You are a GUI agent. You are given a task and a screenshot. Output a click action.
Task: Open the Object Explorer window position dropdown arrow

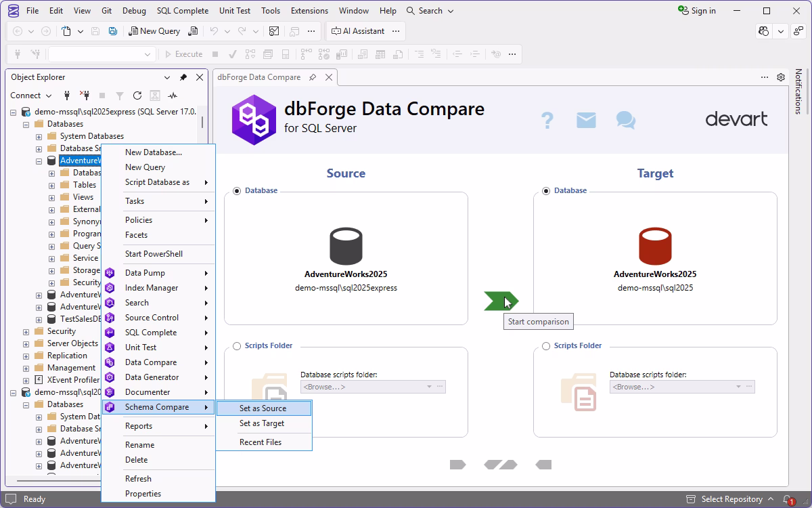click(167, 77)
